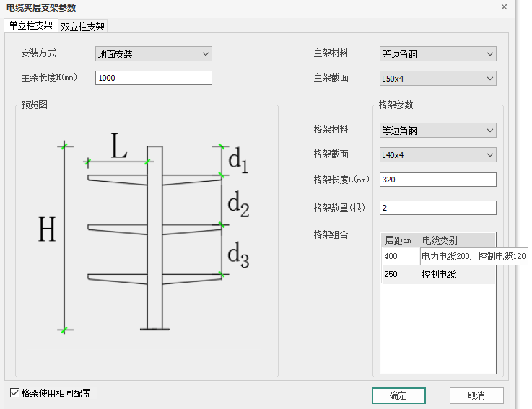Click the 层距dn column header
532x409 pixels.
pyautogui.click(x=398, y=240)
